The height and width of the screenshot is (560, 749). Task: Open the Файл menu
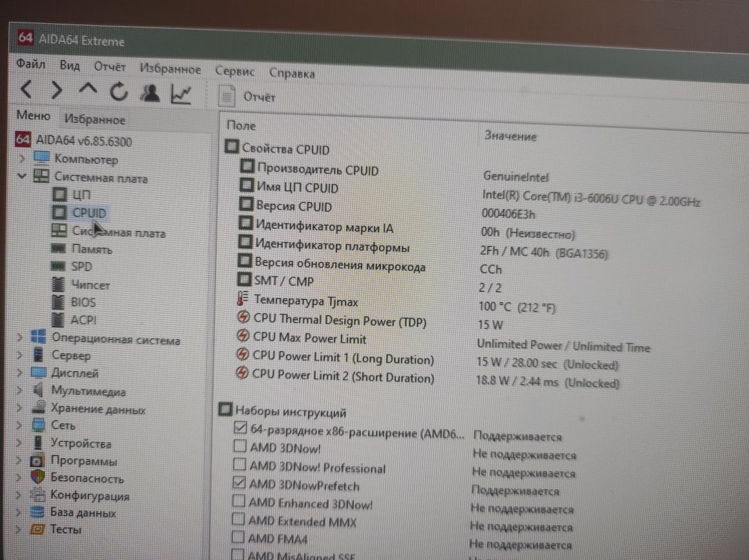pos(30,63)
